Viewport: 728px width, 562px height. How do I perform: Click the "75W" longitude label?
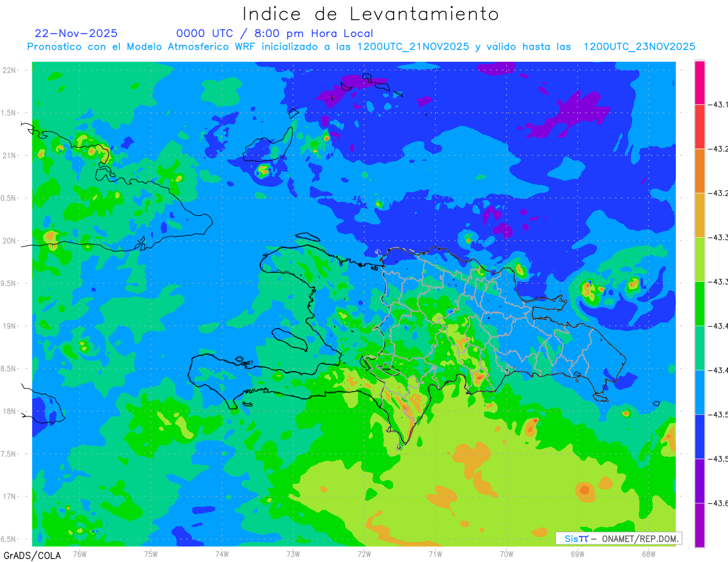(151, 554)
